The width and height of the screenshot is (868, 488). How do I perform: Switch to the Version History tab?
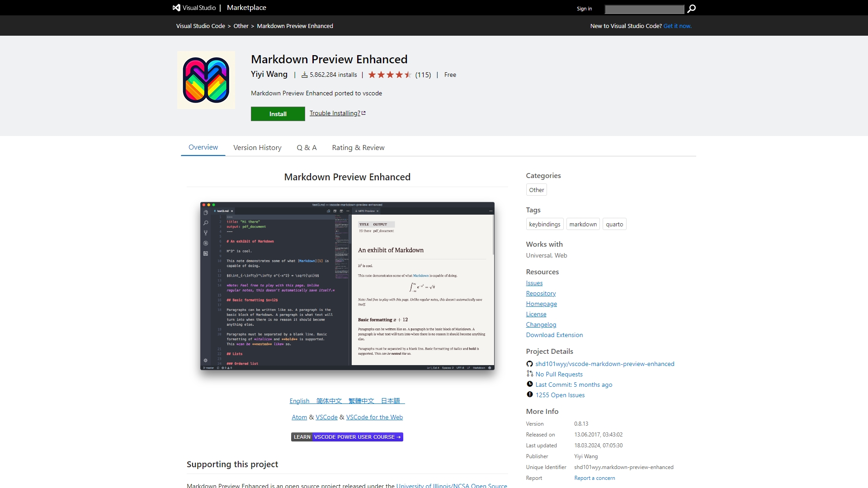pyautogui.click(x=257, y=148)
